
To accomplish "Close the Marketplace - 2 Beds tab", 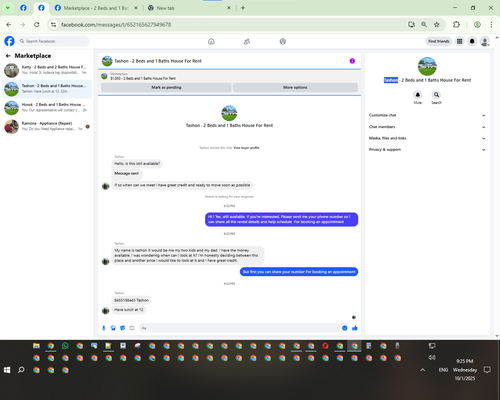I will tap(136, 8).
